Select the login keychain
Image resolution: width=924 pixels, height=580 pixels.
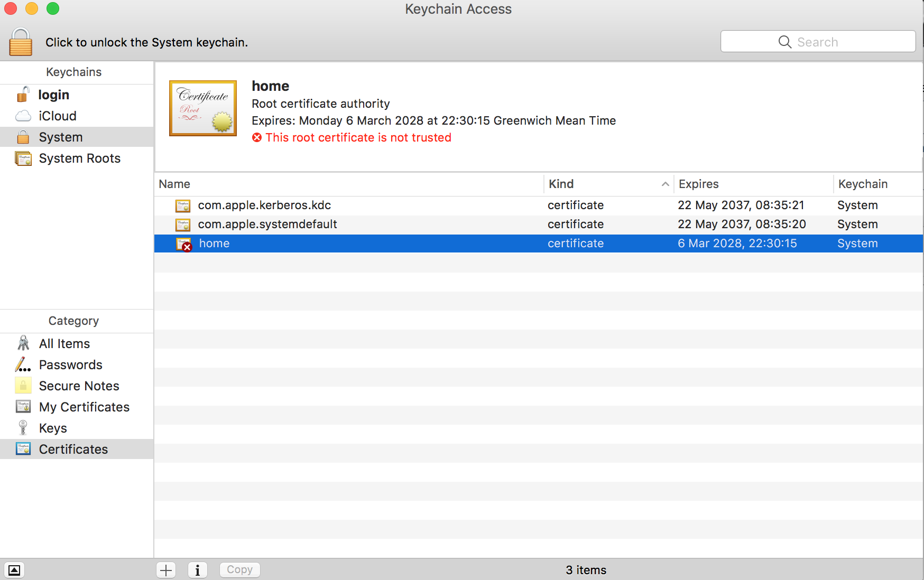pos(53,95)
